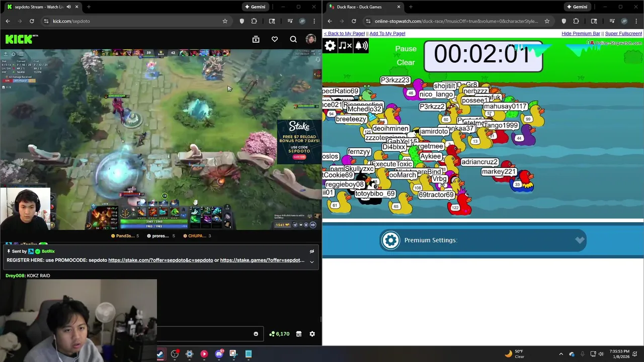Open new tab in Duck Race window
This screenshot has width=644, height=362.
pos(411,7)
